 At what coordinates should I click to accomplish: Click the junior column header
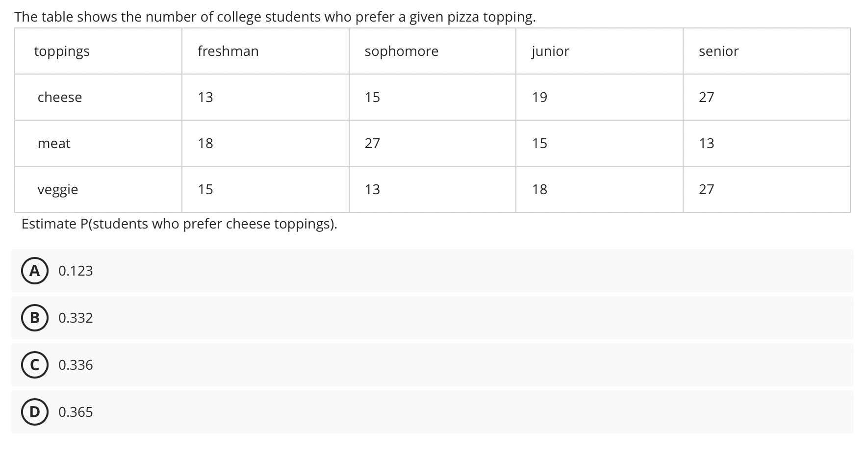pos(549,51)
